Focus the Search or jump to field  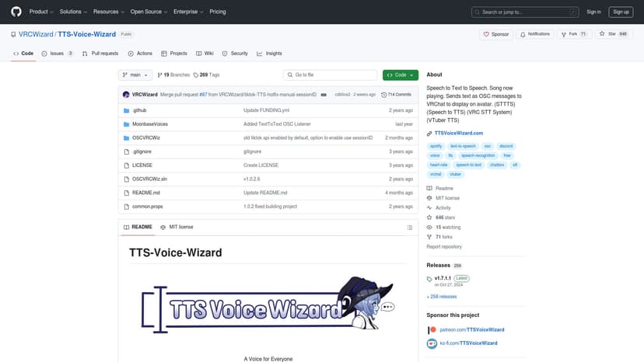click(x=525, y=12)
